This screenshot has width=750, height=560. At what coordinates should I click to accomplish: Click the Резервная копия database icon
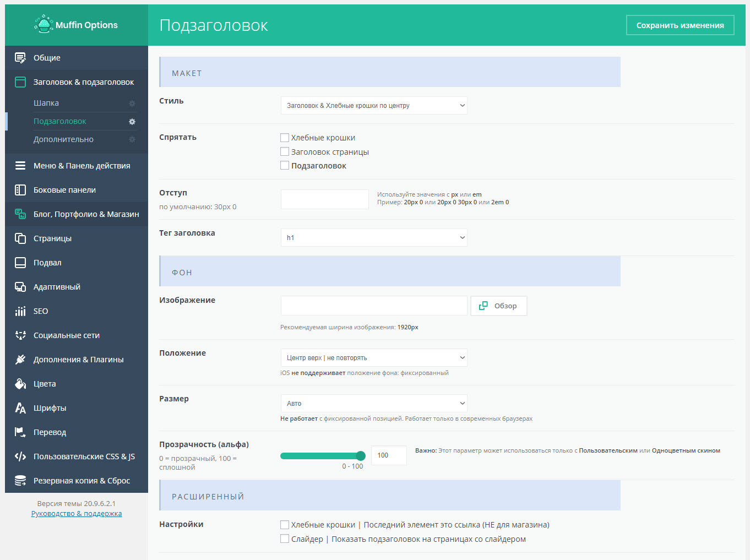tap(20, 481)
